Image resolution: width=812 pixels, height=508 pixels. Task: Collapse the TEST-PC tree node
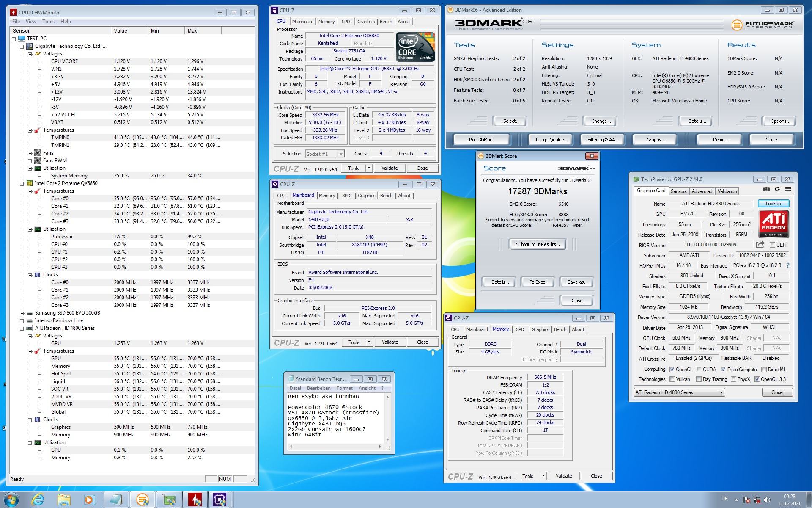tap(14, 39)
